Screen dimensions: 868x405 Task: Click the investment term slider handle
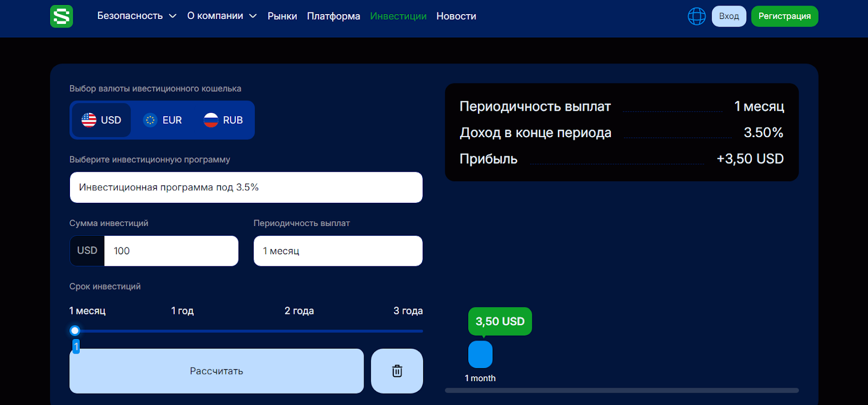coord(75,331)
